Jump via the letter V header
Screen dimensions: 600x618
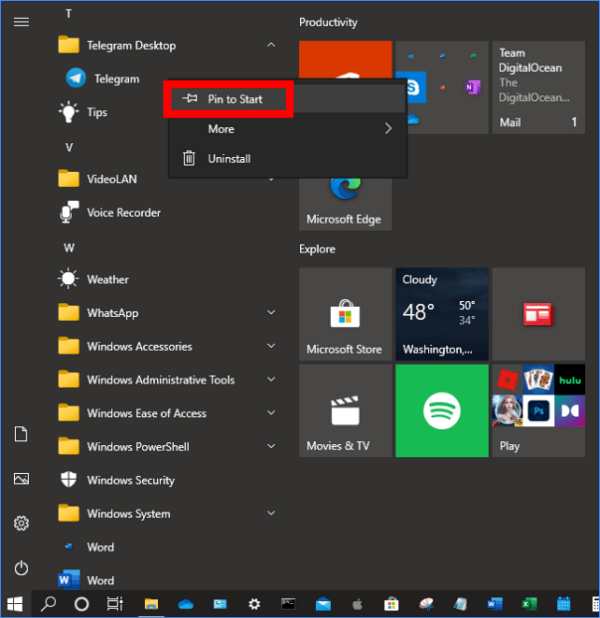click(69, 147)
